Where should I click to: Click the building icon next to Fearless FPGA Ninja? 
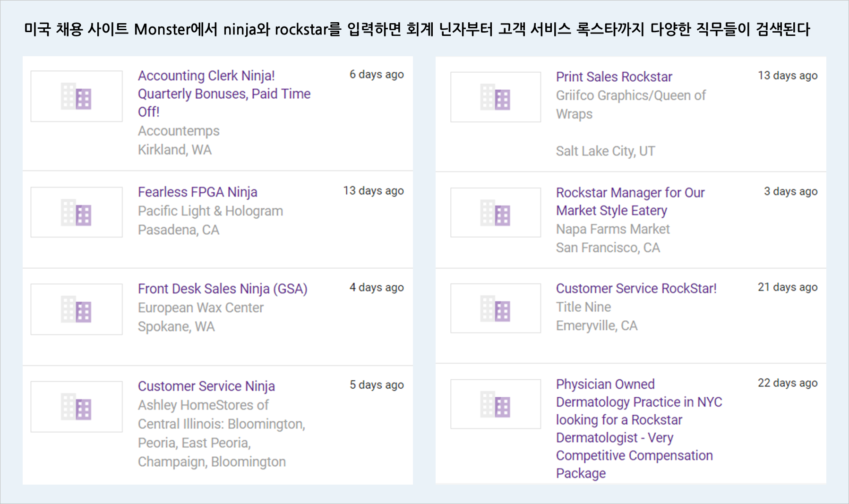(x=76, y=212)
